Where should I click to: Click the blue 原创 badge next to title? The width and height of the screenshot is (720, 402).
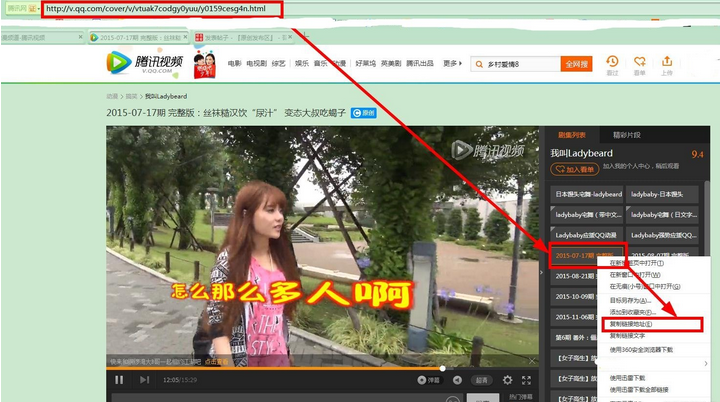click(x=364, y=113)
